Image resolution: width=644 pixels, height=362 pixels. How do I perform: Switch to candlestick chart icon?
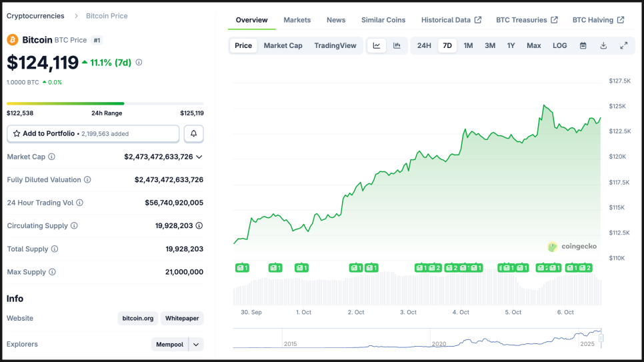[397, 45]
